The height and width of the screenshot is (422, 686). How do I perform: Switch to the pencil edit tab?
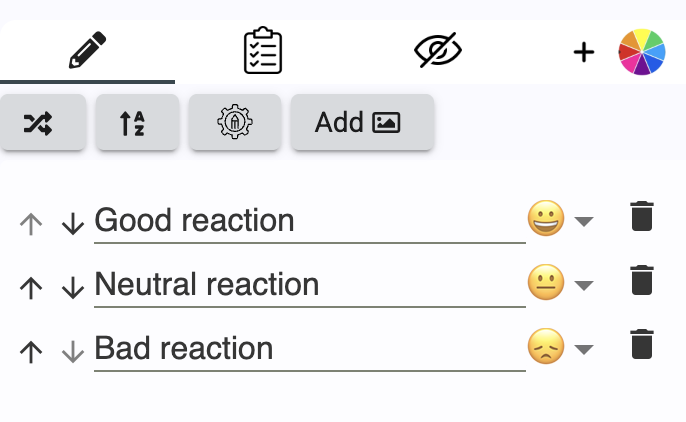coord(87,51)
